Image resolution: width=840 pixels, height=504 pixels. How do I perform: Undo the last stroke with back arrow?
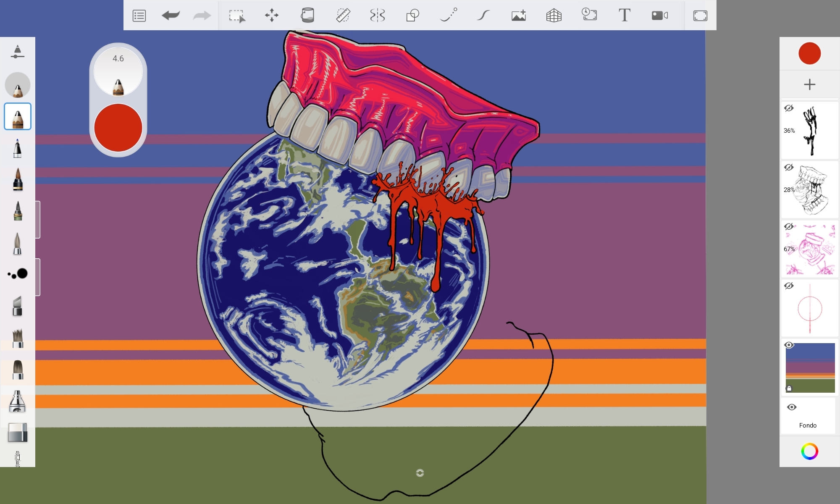(171, 16)
